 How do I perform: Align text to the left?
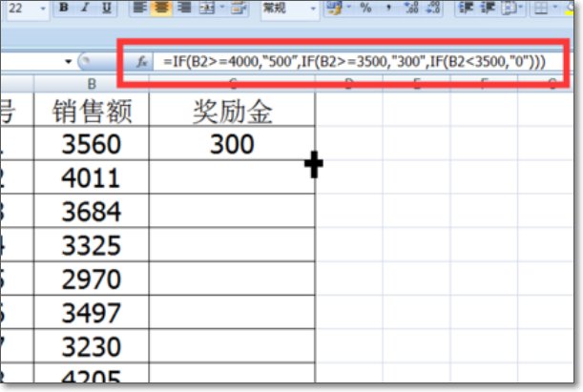click(x=139, y=7)
